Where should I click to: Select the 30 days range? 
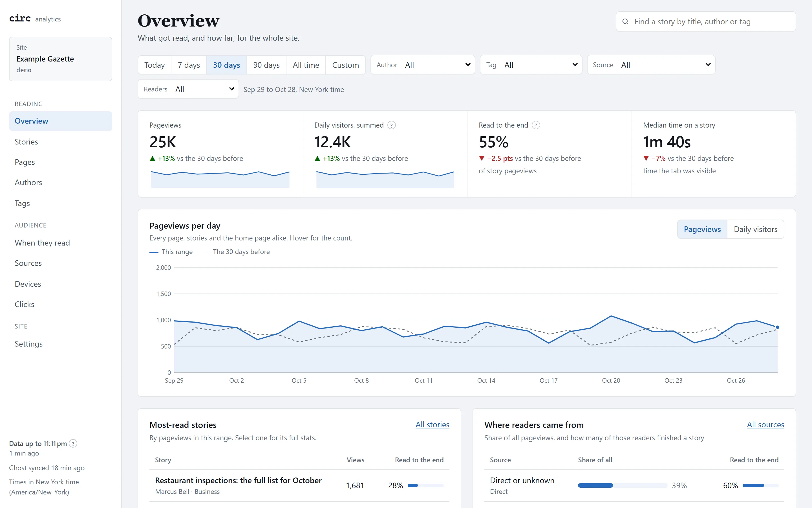226,65
